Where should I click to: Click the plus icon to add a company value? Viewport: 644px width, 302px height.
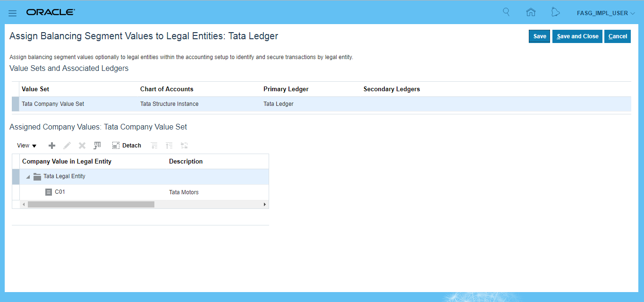(x=52, y=146)
